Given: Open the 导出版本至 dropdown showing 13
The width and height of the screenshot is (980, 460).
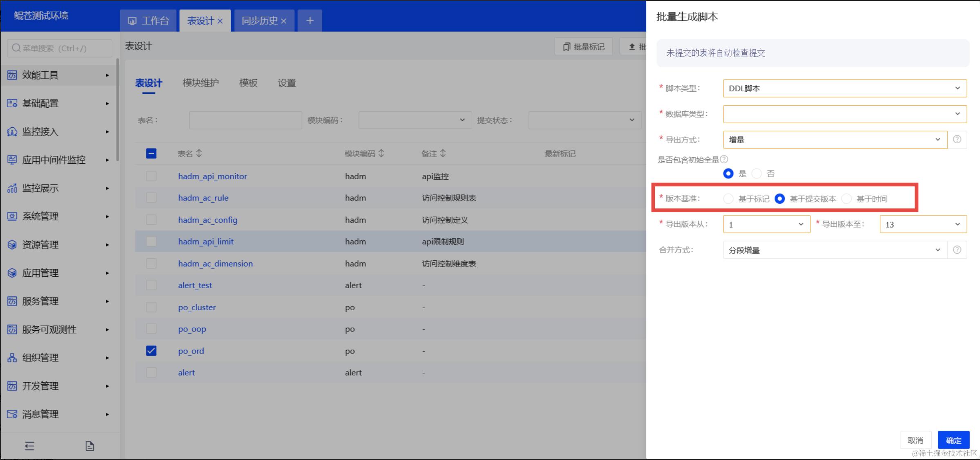Looking at the screenshot, I should tap(923, 224).
